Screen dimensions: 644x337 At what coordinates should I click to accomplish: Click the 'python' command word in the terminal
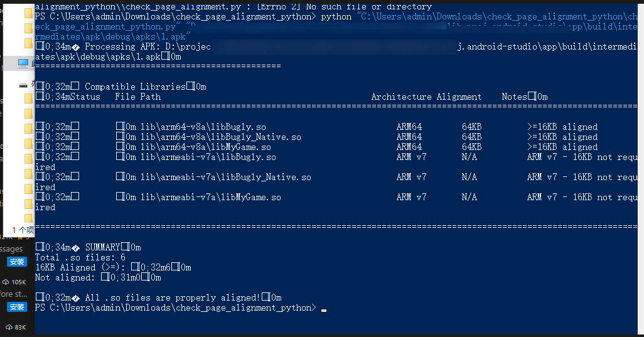(336, 16)
